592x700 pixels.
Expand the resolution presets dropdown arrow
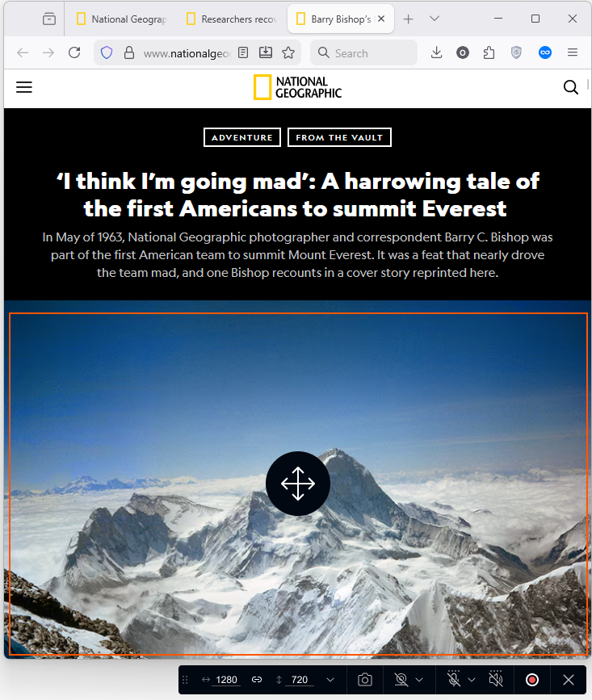coord(330,680)
